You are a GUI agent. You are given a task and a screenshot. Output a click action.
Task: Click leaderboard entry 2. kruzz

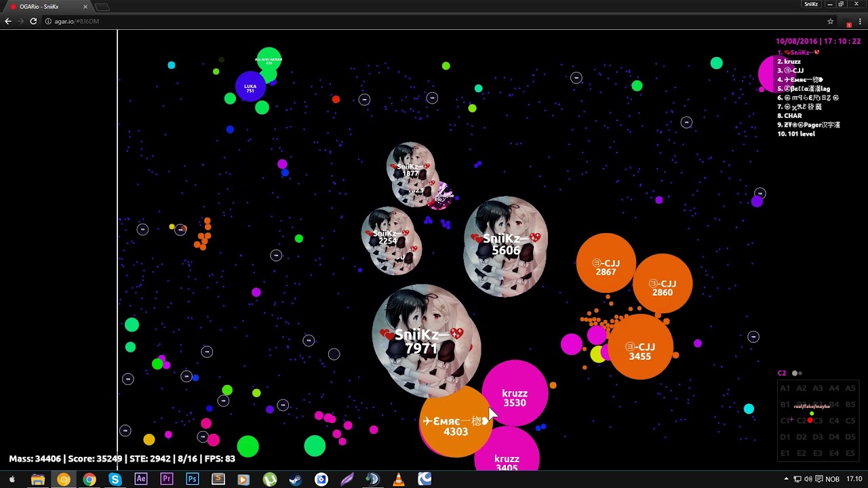click(789, 62)
